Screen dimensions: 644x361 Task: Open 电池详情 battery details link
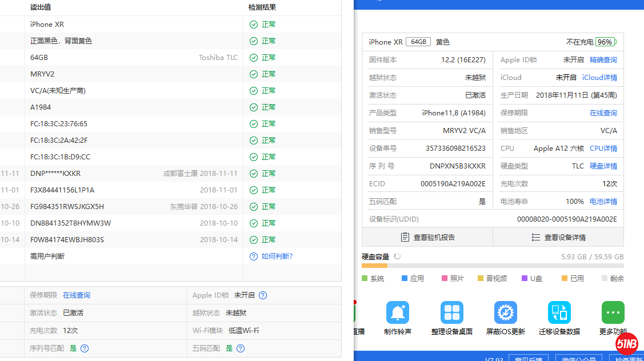click(x=603, y=202)
